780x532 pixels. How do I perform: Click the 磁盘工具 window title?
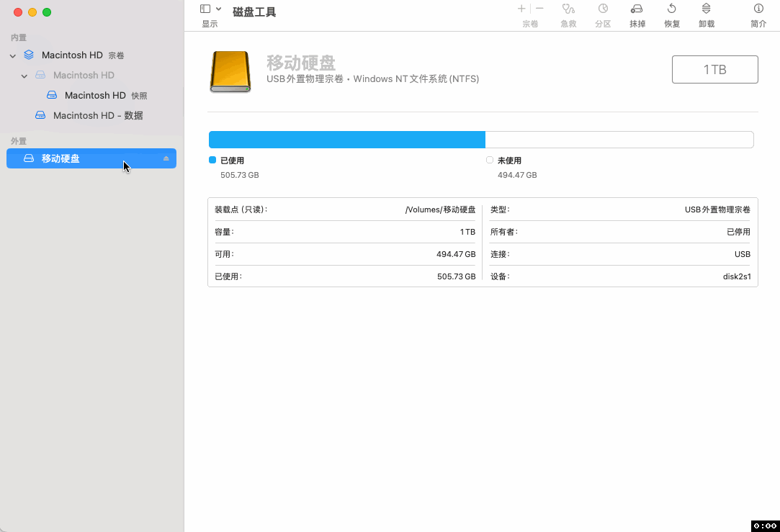click(x=254, y=12)
